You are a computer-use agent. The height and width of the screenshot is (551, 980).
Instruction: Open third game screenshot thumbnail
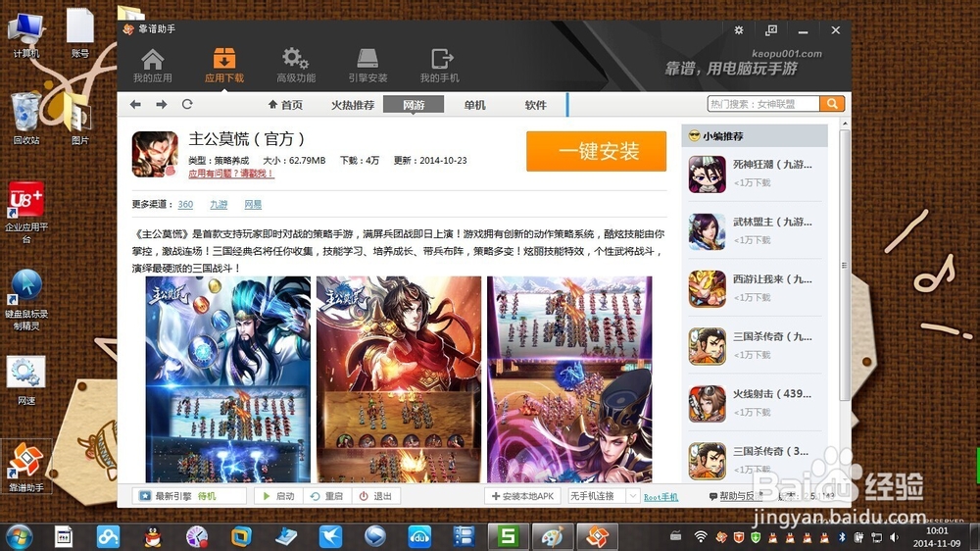pyautogui.click(x=569, y=379)
